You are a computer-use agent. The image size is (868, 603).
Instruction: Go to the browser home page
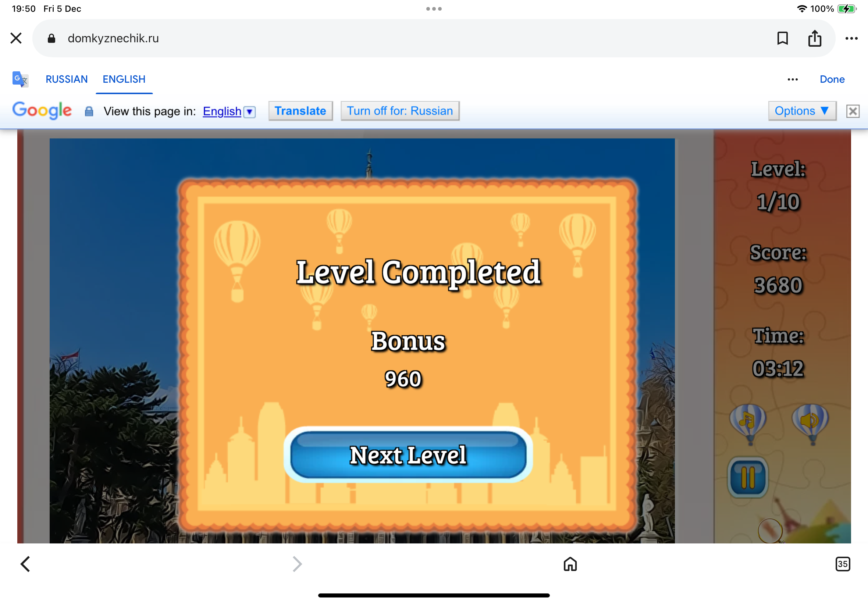(570, 564)
